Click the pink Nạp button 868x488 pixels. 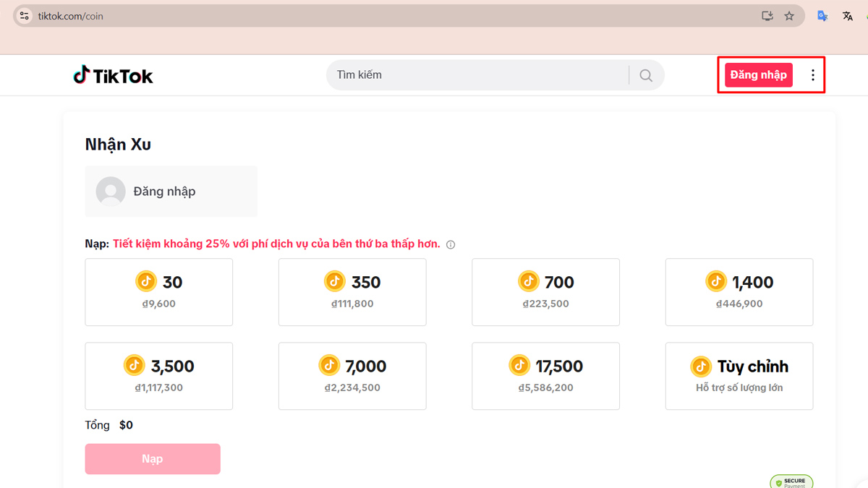coord(153,459)
